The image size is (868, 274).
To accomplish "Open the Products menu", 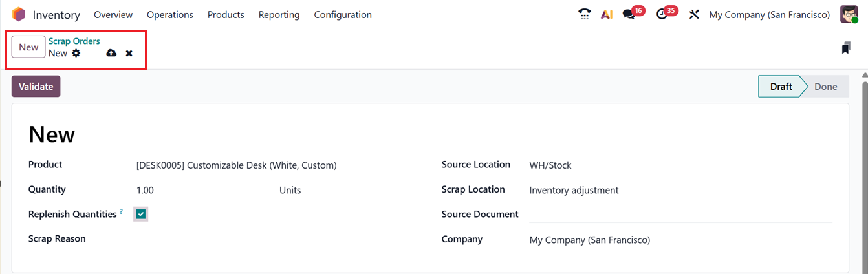I will 226,14.
